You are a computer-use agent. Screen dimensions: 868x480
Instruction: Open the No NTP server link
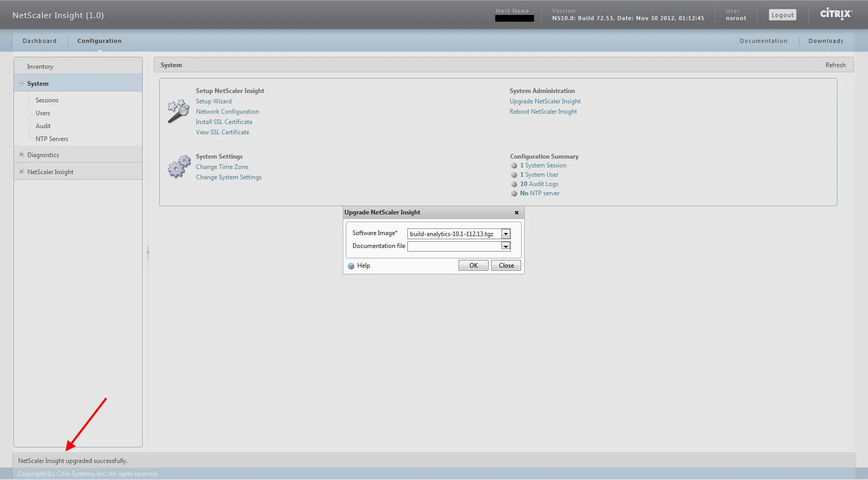[540, 193]
